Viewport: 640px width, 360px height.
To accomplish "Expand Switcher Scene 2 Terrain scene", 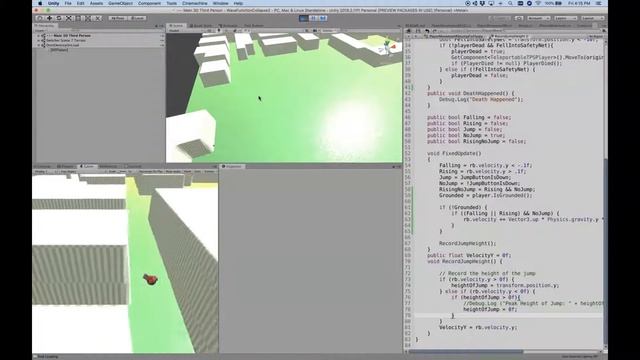I will coord(39,40).
